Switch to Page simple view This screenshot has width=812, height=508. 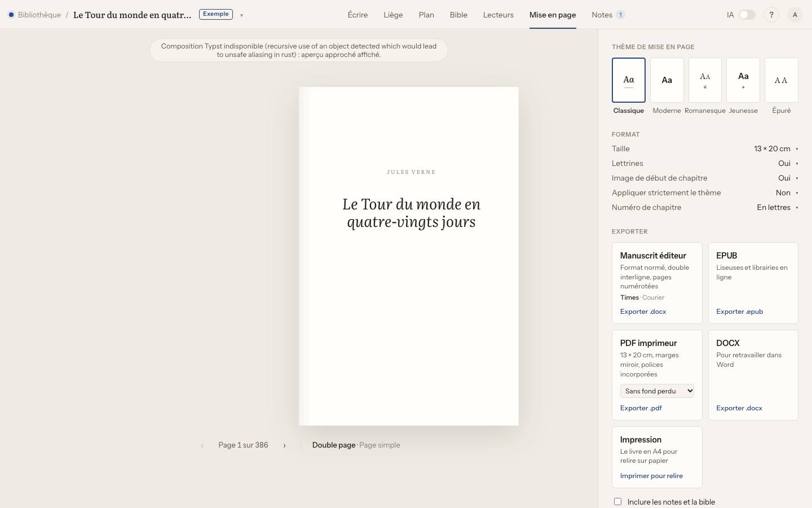(x=379, y=445)
